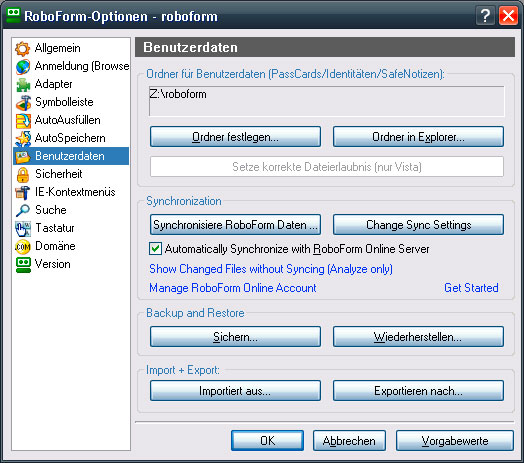Screen dimensions: 524x463
Task: Click the Benutzerdaten folder icon
Action: tap(22, 156)
